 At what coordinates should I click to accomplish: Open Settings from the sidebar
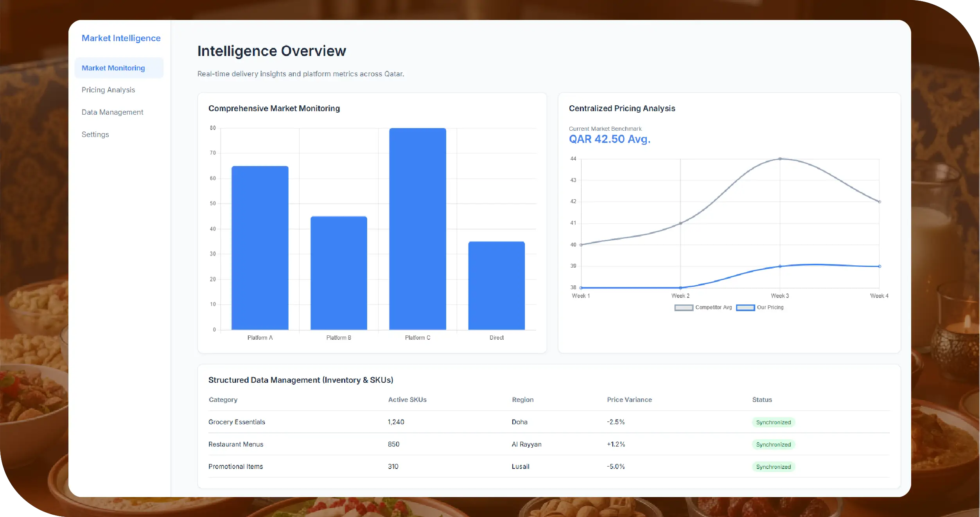95,135
